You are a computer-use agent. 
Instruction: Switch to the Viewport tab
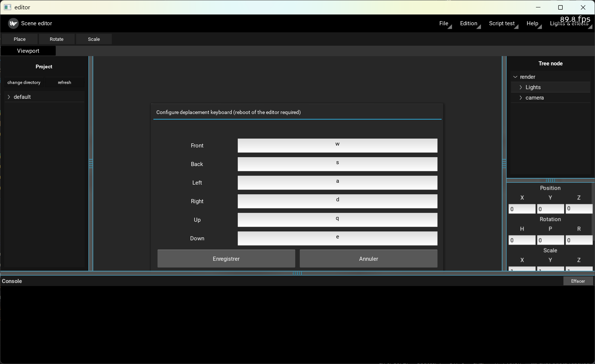coord(28,51)
